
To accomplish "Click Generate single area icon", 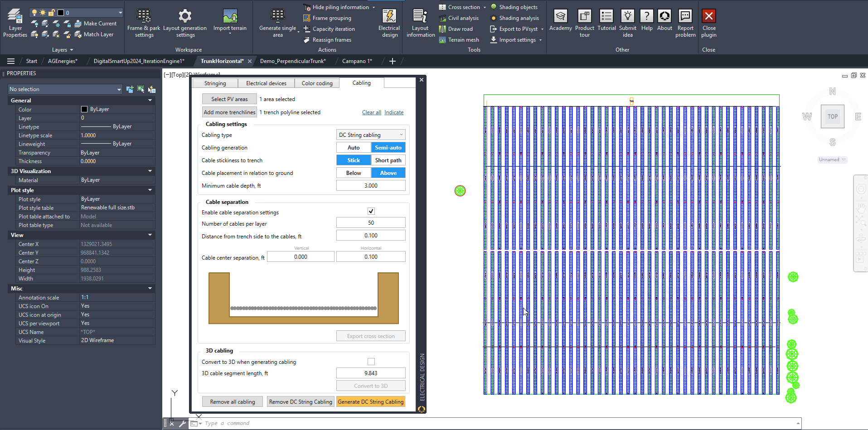I will (x=277, y=16).
